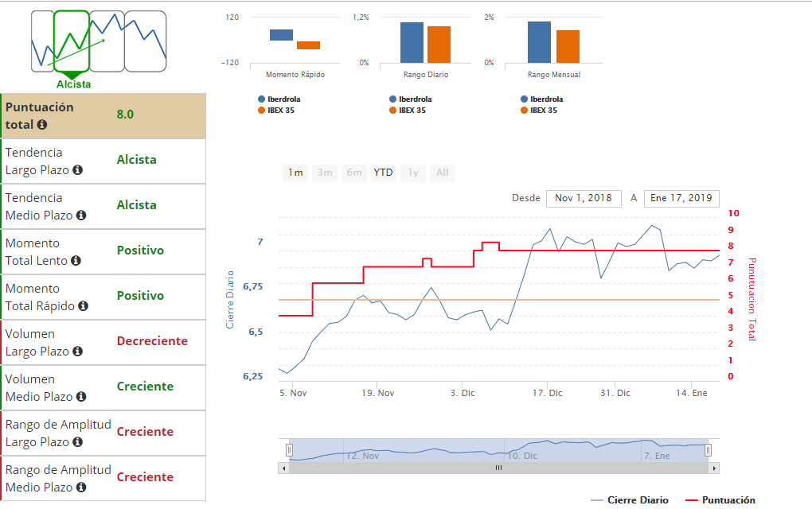812x509 pixels.
Task: Click info icon for Volumen Largo Plazo
Action: [78, 352]
